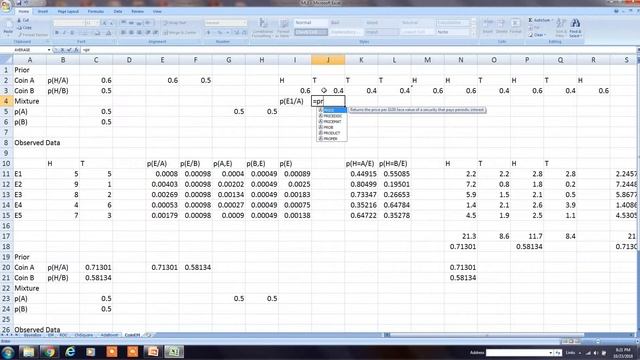Click Merge & Center
Screen dimensions: 640x360
coord(180,33)
